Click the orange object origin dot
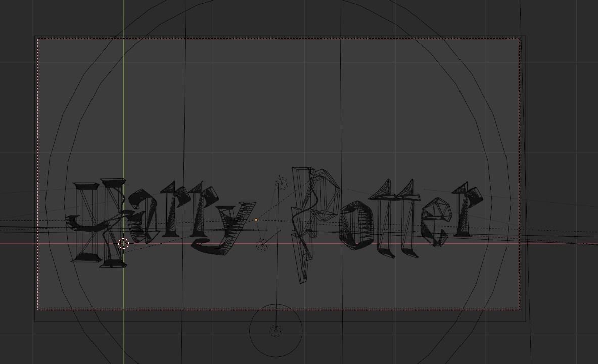This screenshot has height=364, width=598. [257, 219]
